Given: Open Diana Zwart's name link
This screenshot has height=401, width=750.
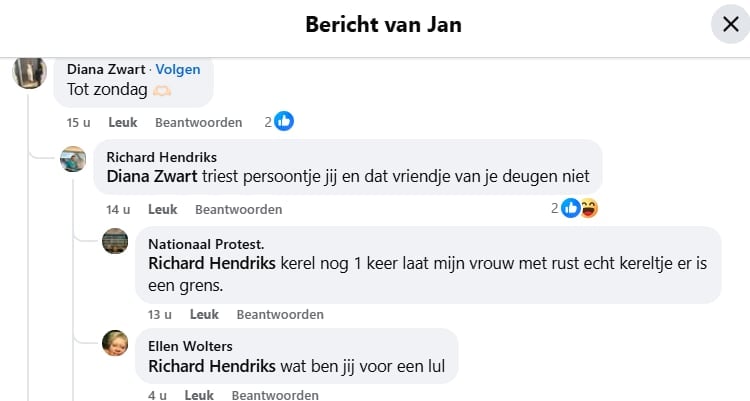Looking at the screenshot, I should tap(105, 69).
